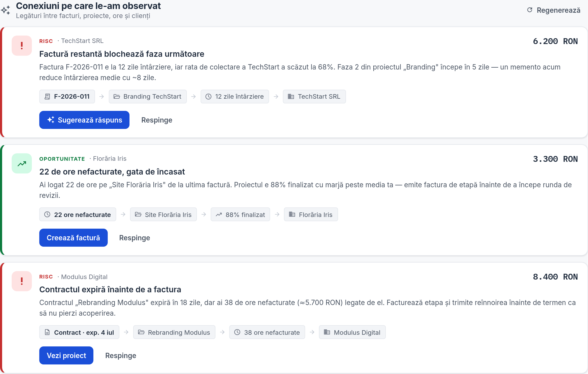Image resolution: width=588 pixels, height=374 pixels.
Task: Click the 8.400 RON amount
Action: click(555, 277)
